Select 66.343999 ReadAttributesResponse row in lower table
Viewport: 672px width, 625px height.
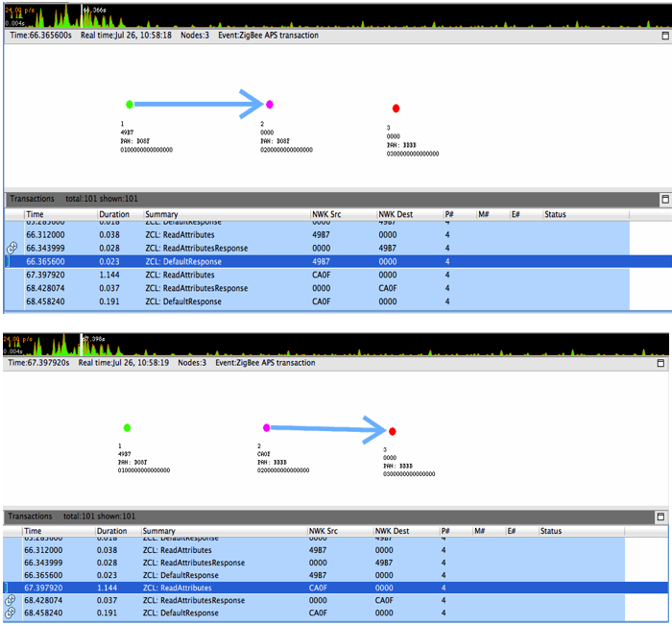click(x=314, y=563)
